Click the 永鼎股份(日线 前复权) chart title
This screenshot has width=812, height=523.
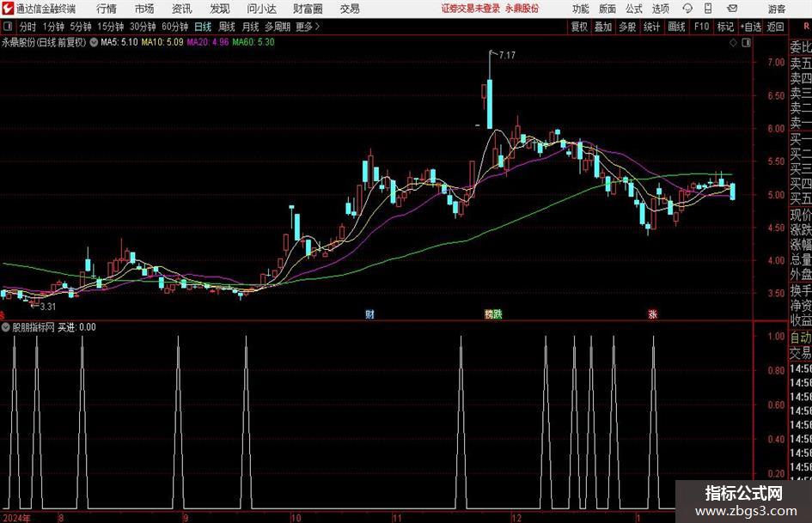[44, 42]
